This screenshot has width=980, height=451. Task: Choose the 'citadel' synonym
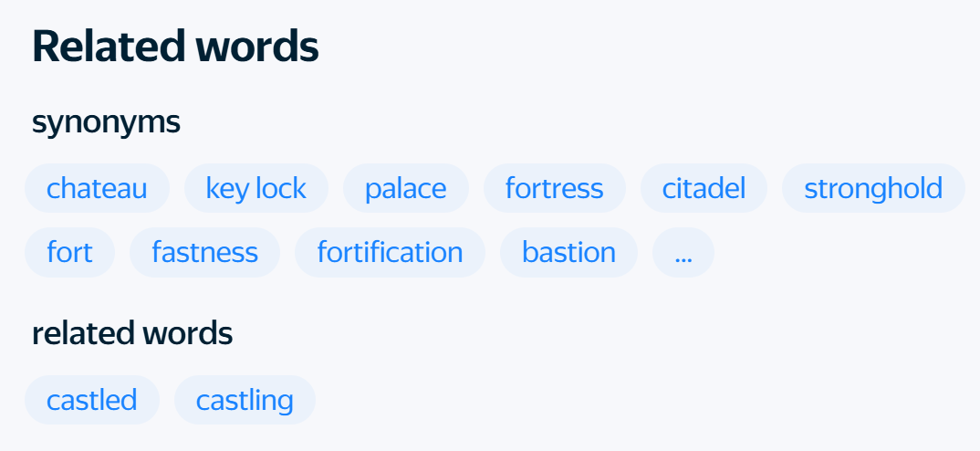tap(704, 189)
